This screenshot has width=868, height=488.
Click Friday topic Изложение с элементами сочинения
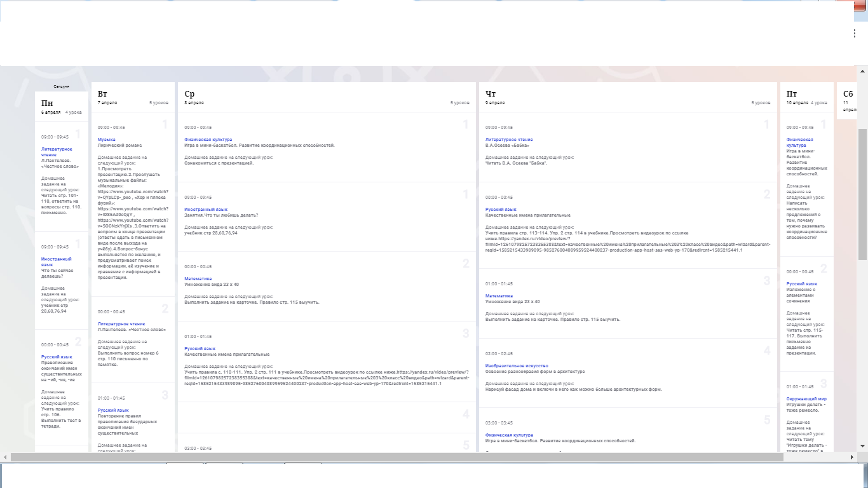(804, 295)
